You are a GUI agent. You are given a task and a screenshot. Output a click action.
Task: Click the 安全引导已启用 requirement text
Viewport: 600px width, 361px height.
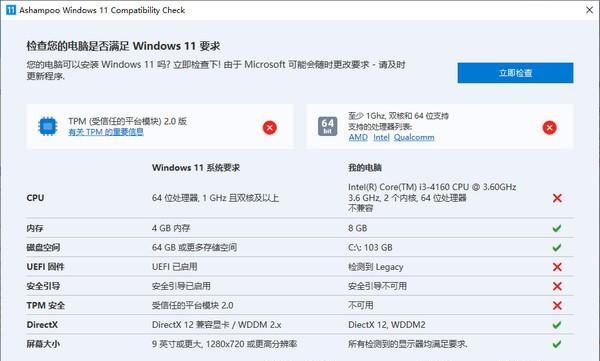[x=181, y=286]
